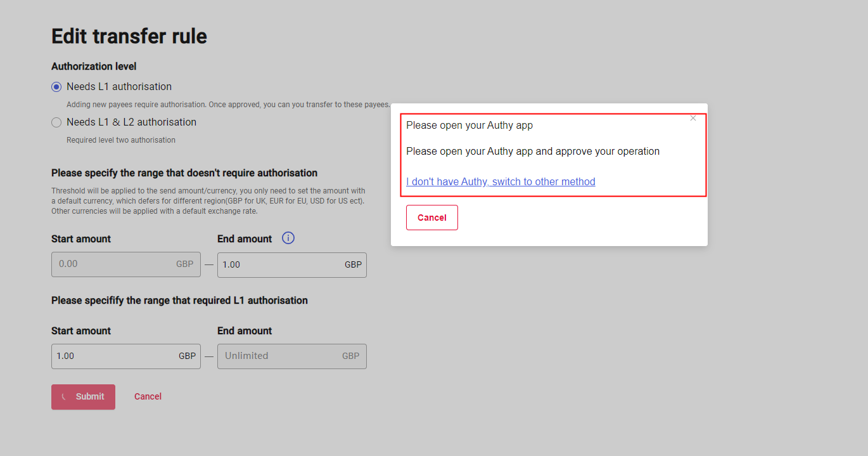Click the Submit button
The image size is (868, 456).
pyautogui.click(x=83, y=396)
